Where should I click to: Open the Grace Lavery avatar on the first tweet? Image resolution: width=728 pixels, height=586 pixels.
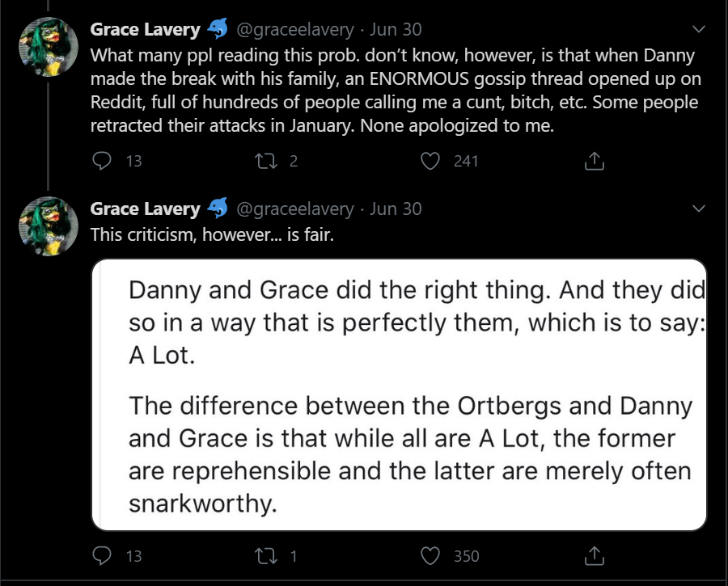(x=49, y=47)
